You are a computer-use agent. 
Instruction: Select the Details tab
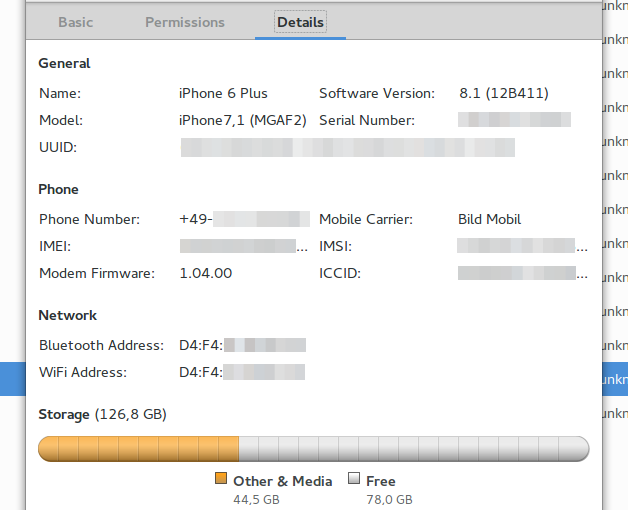300,22
